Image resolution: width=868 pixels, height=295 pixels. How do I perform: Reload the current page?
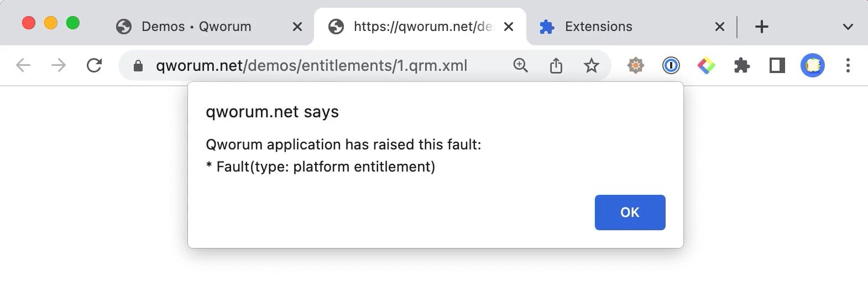click(x=95, y=65)
